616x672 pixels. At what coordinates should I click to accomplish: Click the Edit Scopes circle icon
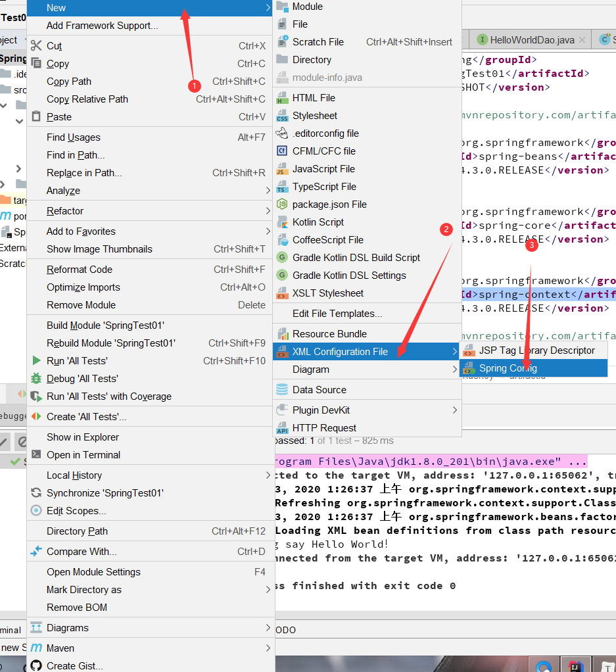point(36,510)
